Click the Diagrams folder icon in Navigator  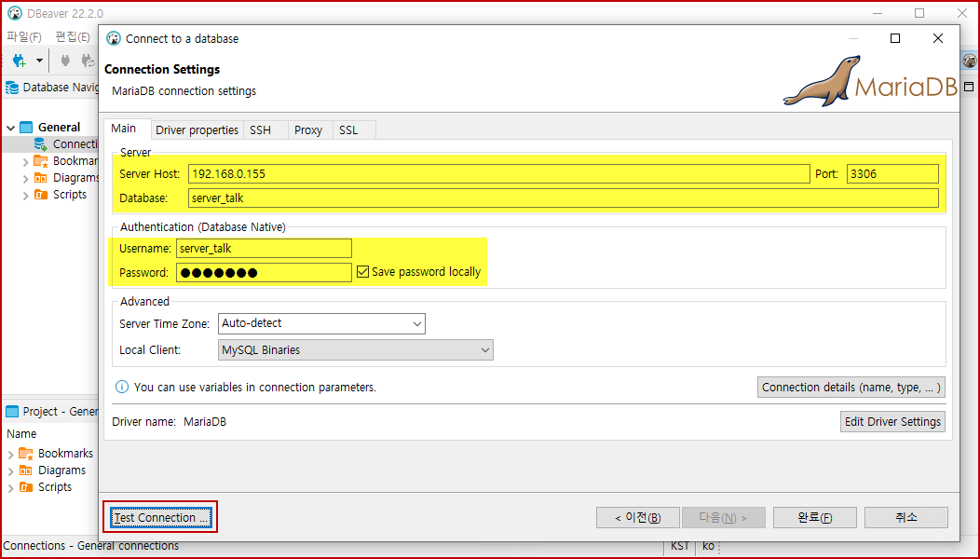click(x=41, y=178)
